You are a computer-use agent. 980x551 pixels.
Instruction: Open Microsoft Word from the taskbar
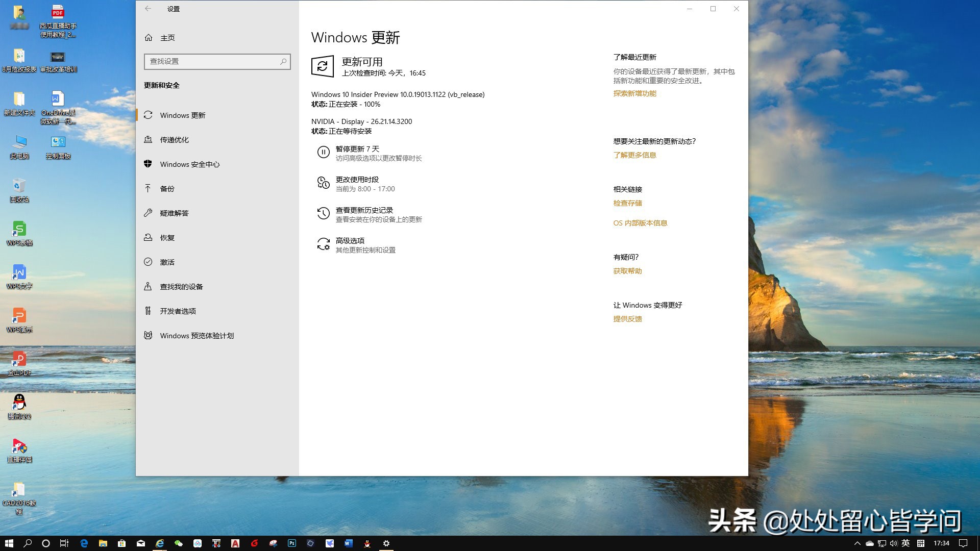click(348, 543)
